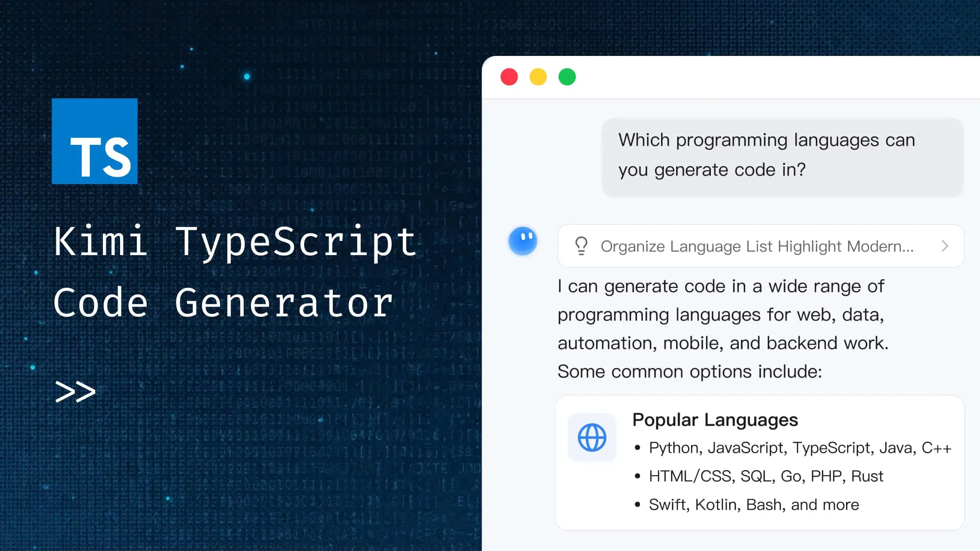Click the green maximize window dot
This screenshot has height=551, width=980.
pos(567,77)
